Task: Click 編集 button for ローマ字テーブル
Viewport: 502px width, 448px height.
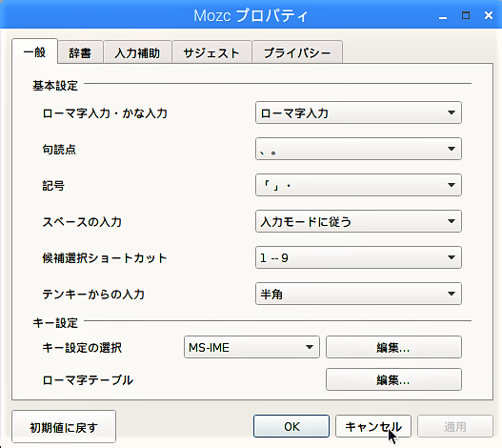Action: (x=393, y=379)
